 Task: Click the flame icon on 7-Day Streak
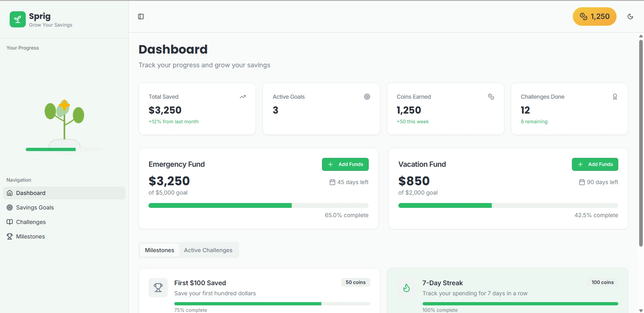tap(407, 288)
